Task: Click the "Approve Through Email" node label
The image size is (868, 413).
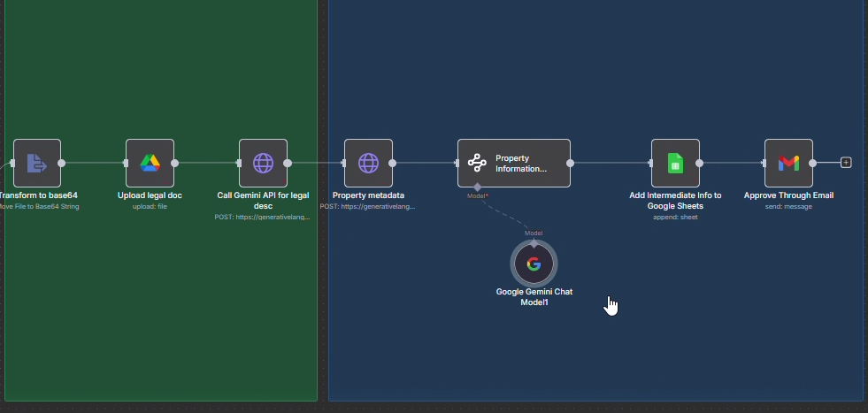Action: pos(788,195)
